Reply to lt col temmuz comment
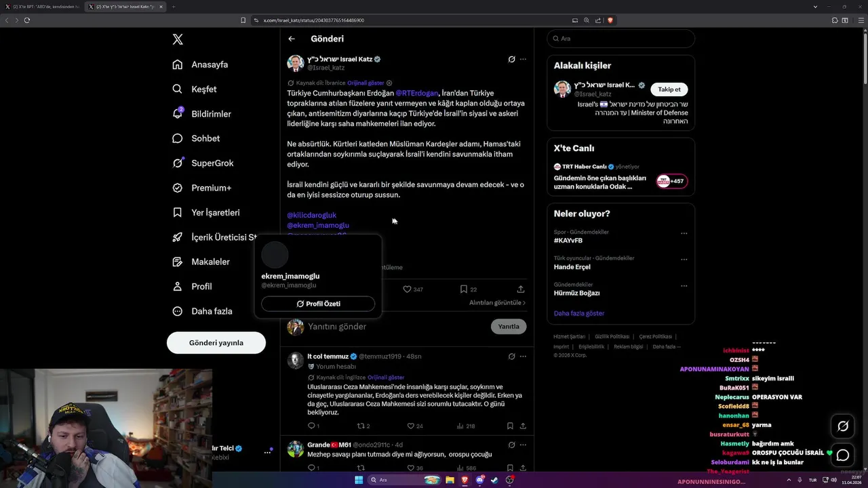The image size is (868, 488). (313, 426)
